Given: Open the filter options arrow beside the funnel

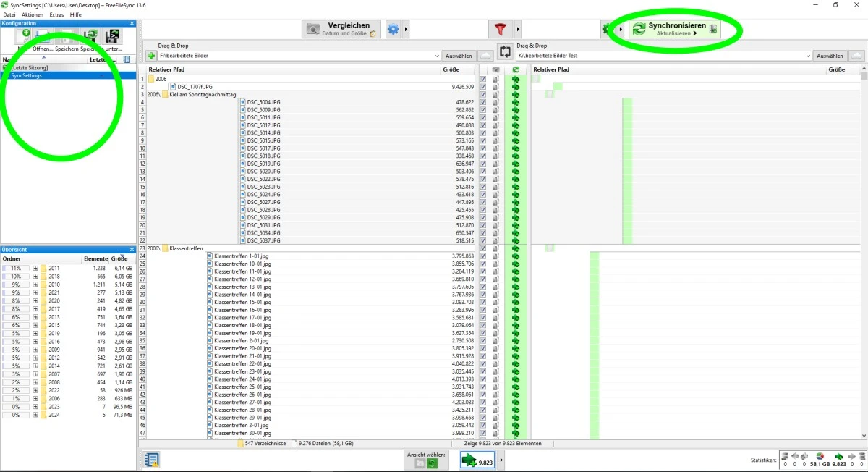Looking at the screenshot, I should 516,29.
